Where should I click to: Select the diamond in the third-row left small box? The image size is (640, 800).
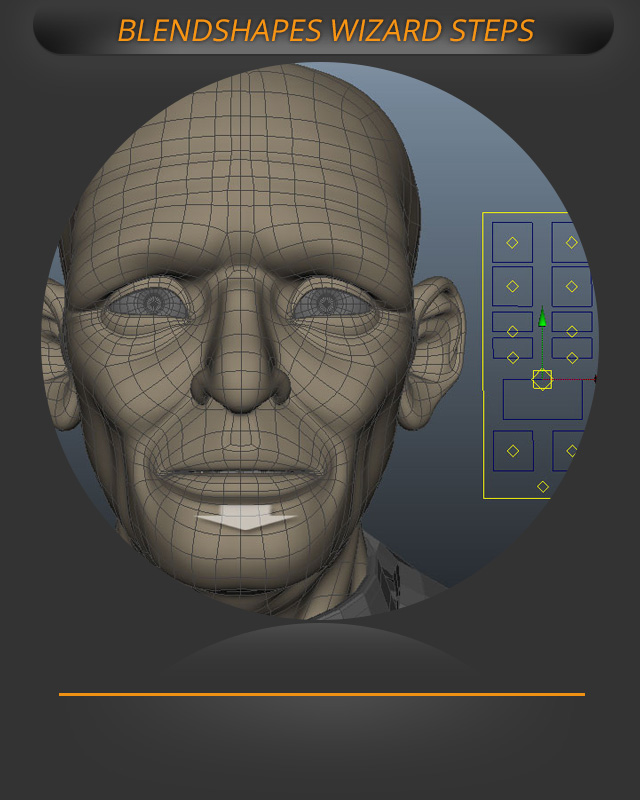(x=513, y=332)
